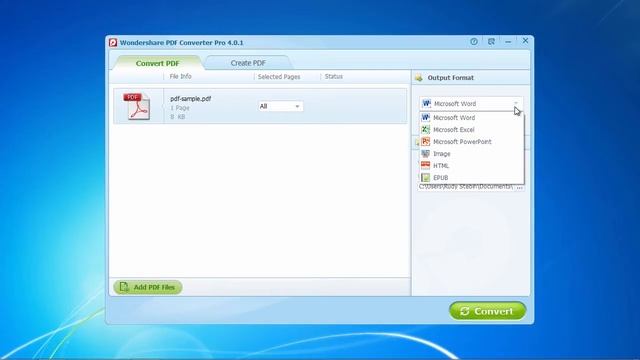
Task: Choose Microsoft Excel from the format list
Action: pyautogui.click(x=471, y=130)
